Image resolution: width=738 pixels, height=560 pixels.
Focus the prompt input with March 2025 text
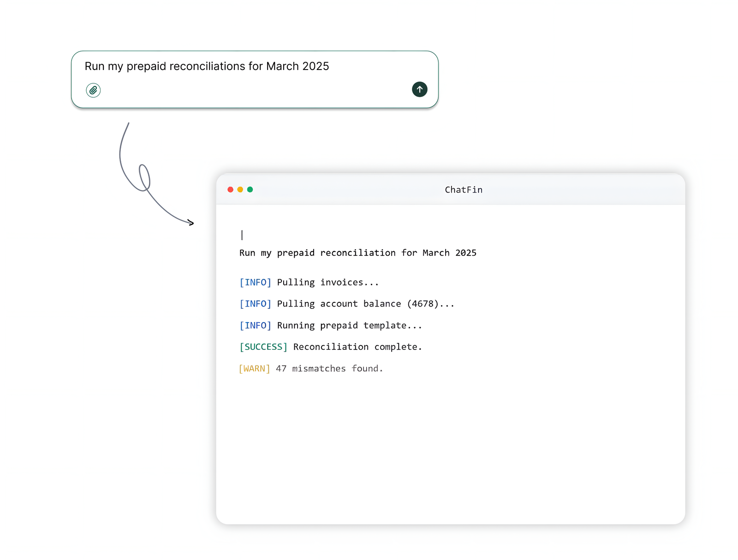pos(207,66)
